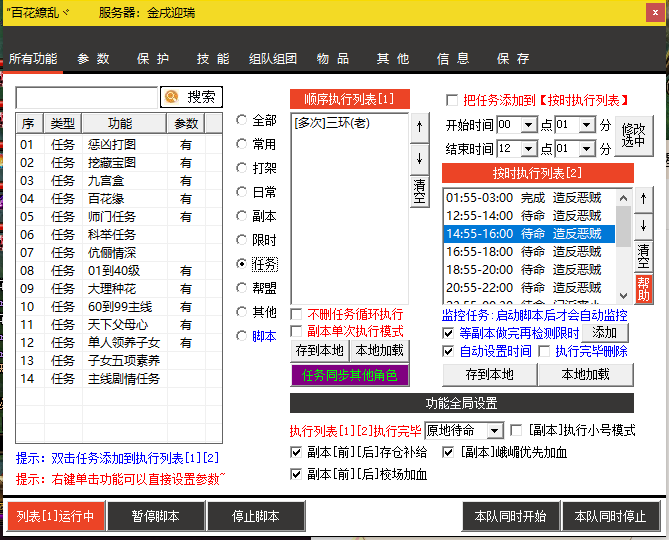669x540 pixels.
Task: Move sequence list item up with arrow
Action: point(419,127)
